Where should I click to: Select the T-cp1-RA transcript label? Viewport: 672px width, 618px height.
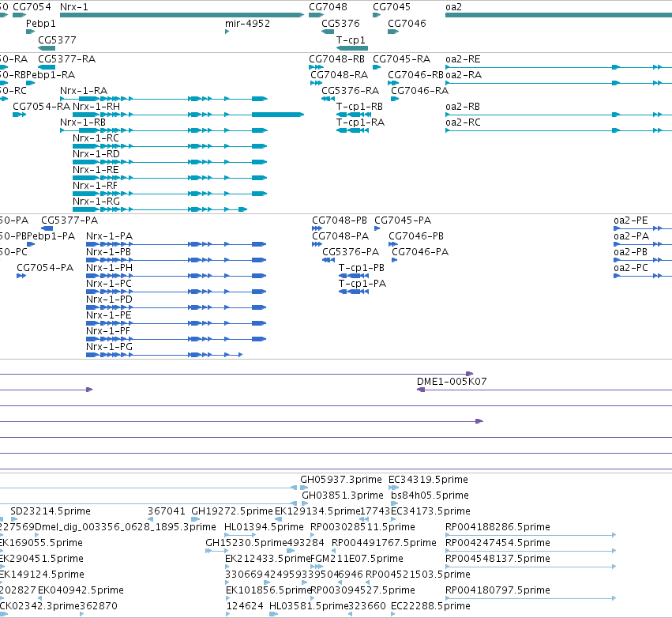point(360,122)
